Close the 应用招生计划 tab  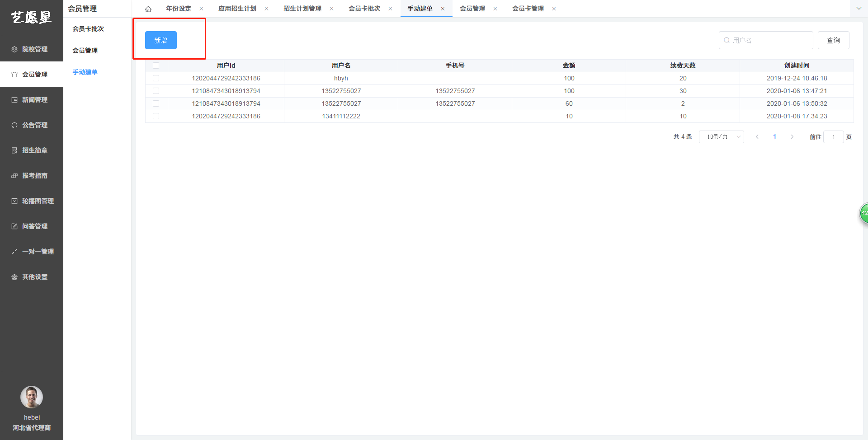click(266, 9)
